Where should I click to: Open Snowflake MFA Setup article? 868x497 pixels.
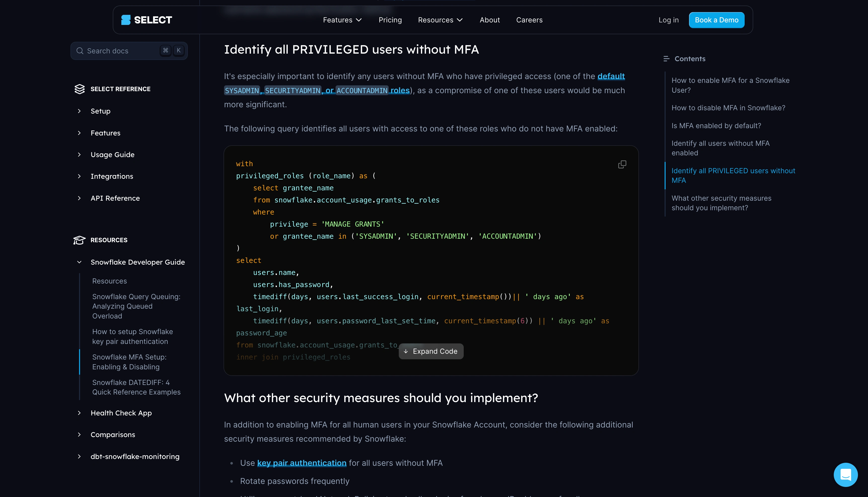pyautogui.click(x=129, y=362)
